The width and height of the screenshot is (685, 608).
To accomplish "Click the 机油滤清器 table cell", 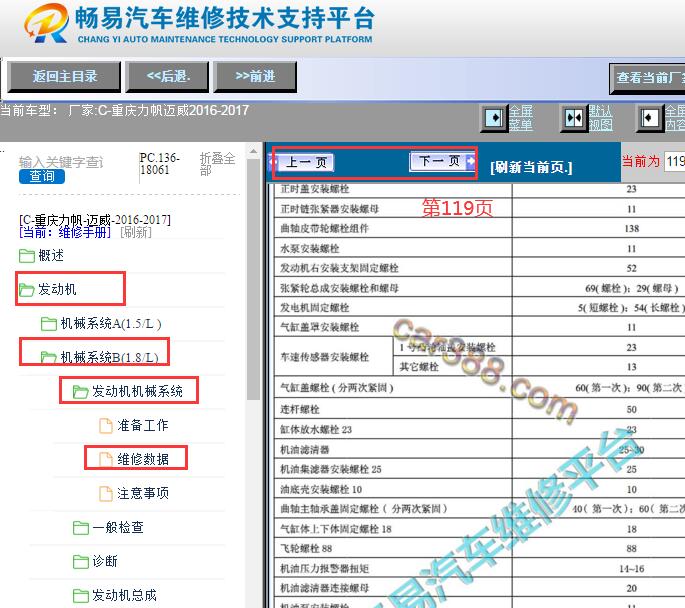I will (x=393, y=449).
